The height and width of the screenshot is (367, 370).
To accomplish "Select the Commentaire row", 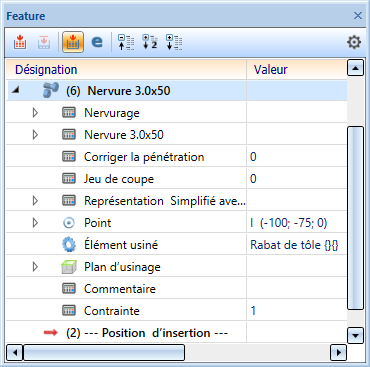I will 177,289.
